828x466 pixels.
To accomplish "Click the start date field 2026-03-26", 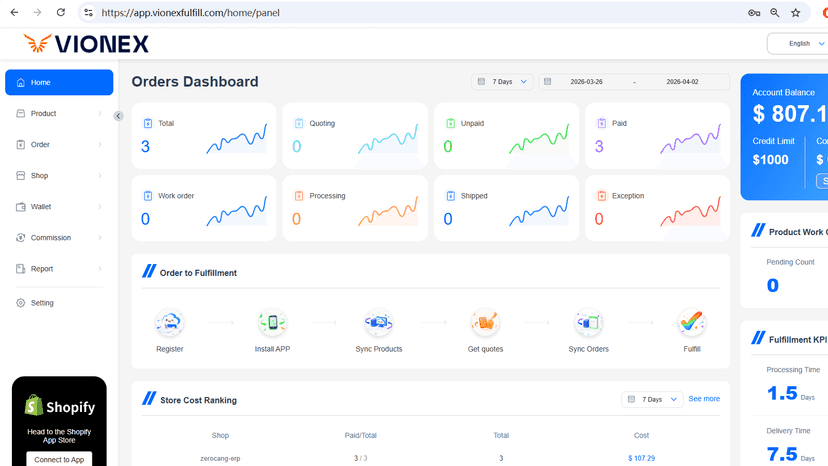I will tap(586, 82).
